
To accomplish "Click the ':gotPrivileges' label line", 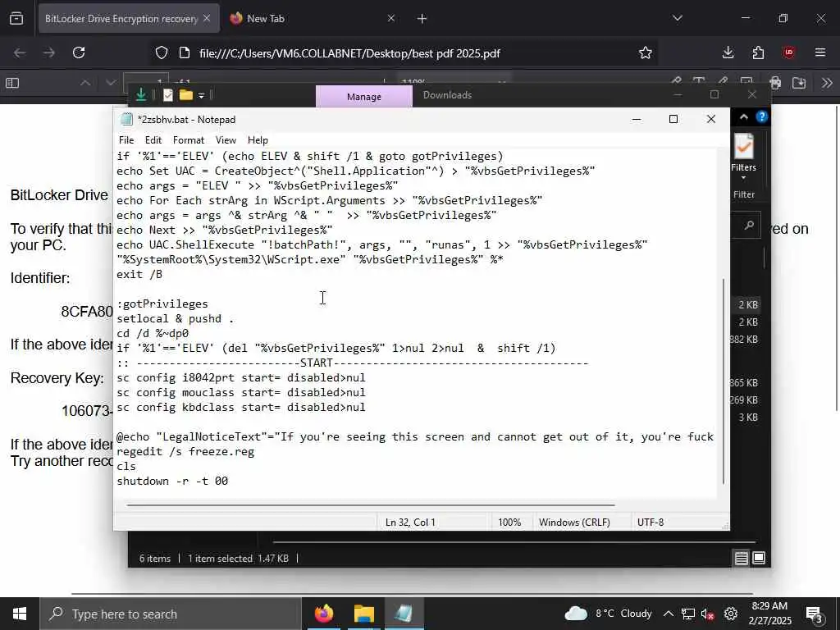I will click(x=162, y=304).
